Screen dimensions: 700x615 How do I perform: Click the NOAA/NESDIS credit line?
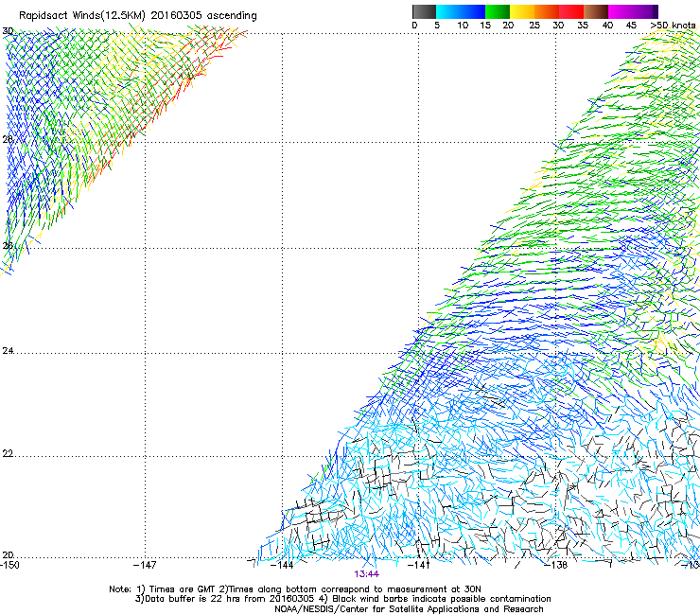(409, 609)
